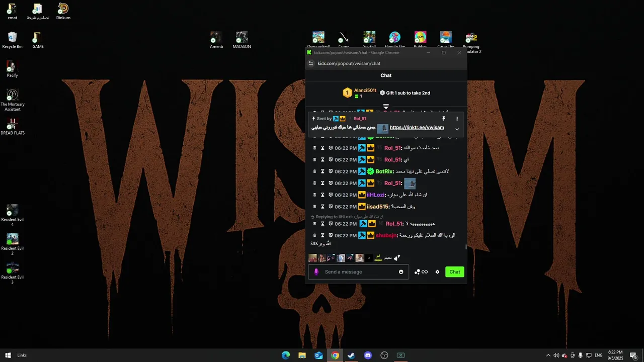Click username iisad515 in chat
Image resolution: width=644 pixels, height=362 pixels.
(x=378, y=207)
